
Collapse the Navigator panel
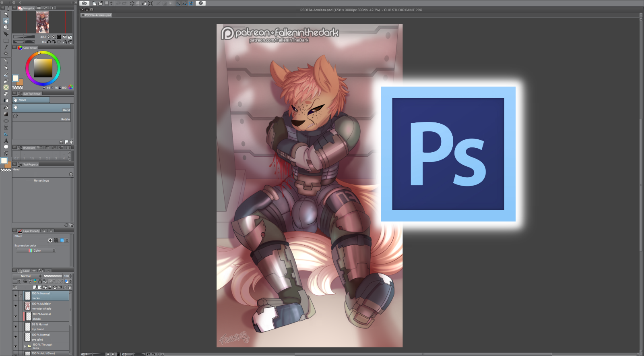(x=14, y=8)
